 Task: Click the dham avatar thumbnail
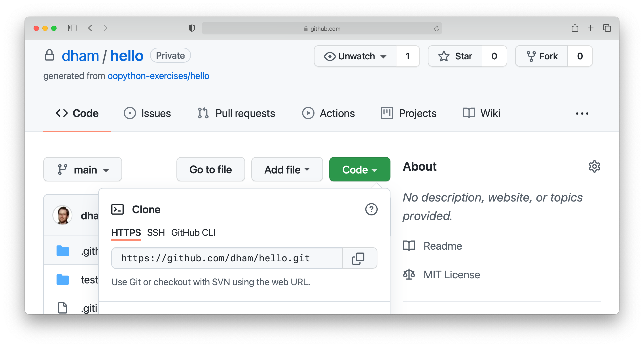tap(62, 215)
